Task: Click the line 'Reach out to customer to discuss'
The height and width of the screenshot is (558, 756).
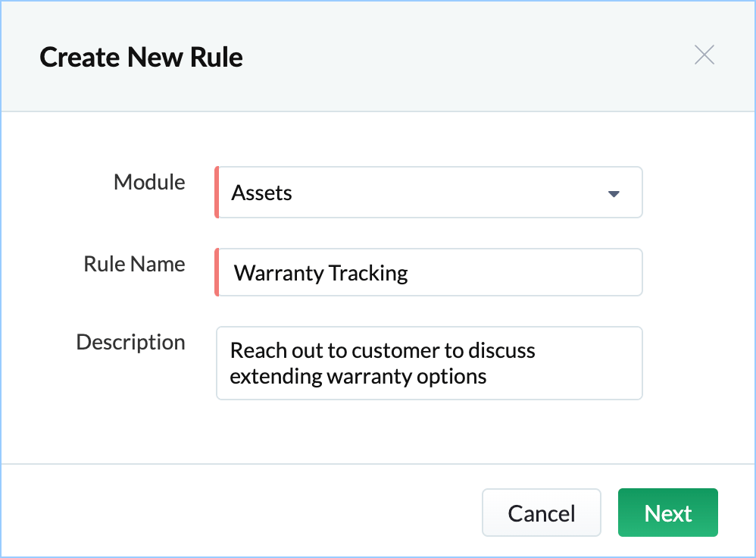Action: (x=383, y=351)
